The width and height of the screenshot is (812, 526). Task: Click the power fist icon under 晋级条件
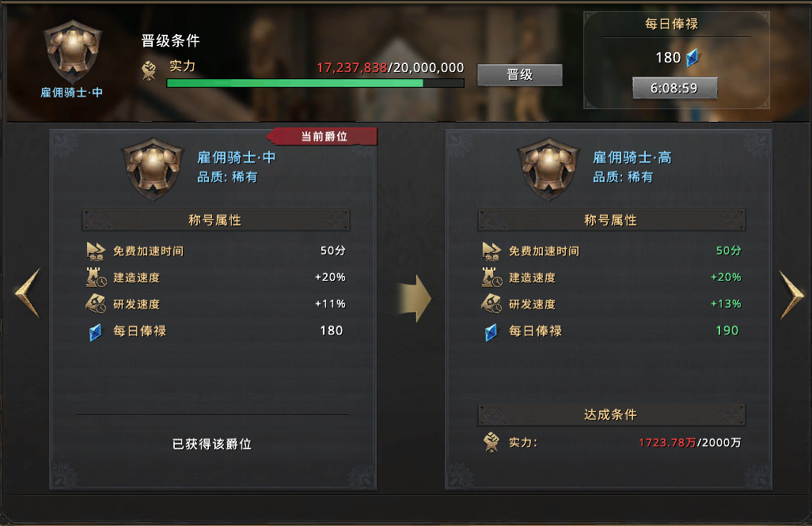pyautogui.click(x=149, y=70)
